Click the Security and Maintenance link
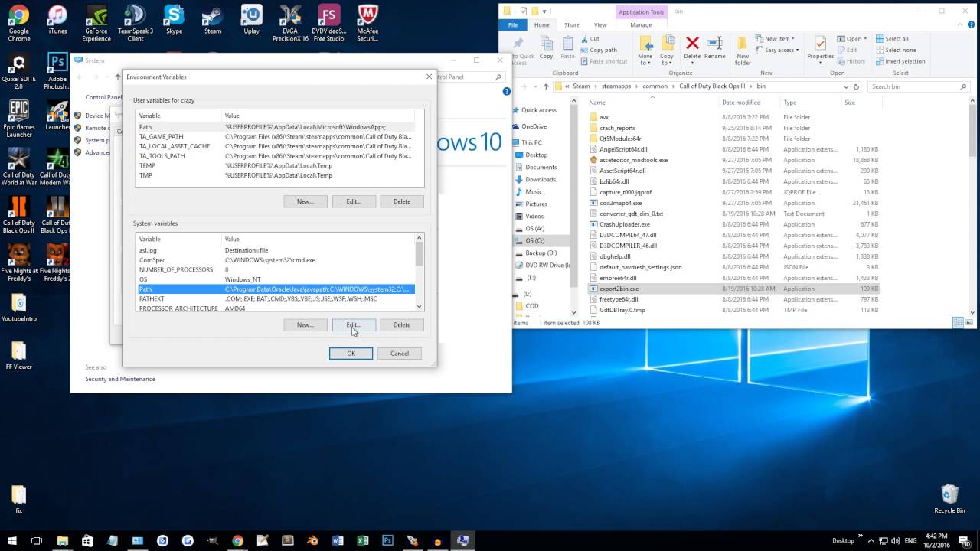The height and width of the screenshot is (551, 980). [x=120, y=379]
